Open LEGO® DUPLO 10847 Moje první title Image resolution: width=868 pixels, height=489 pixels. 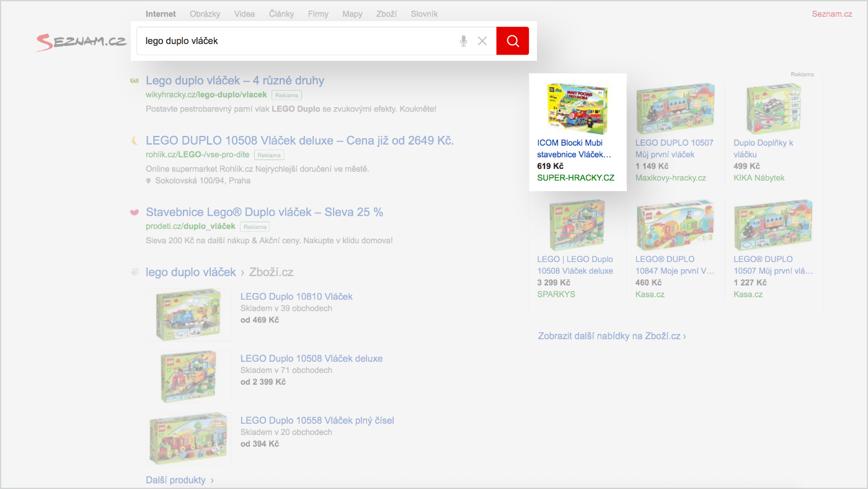[675, 265]
